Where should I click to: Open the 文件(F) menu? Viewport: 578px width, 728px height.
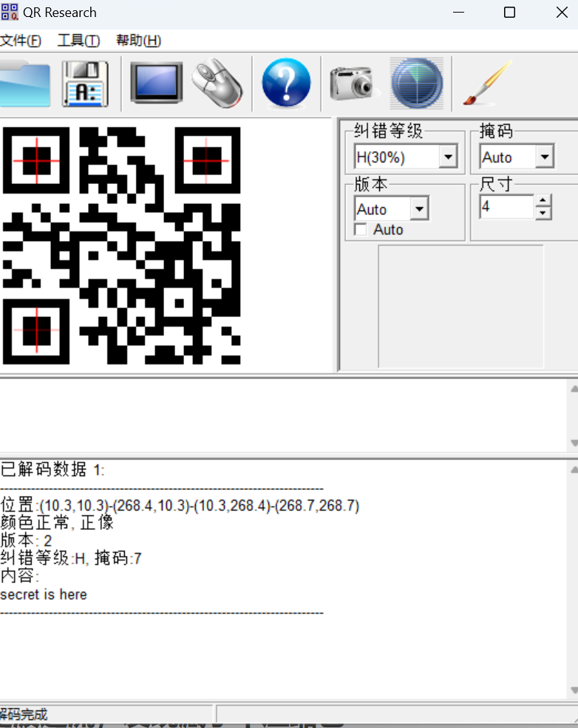21,41
